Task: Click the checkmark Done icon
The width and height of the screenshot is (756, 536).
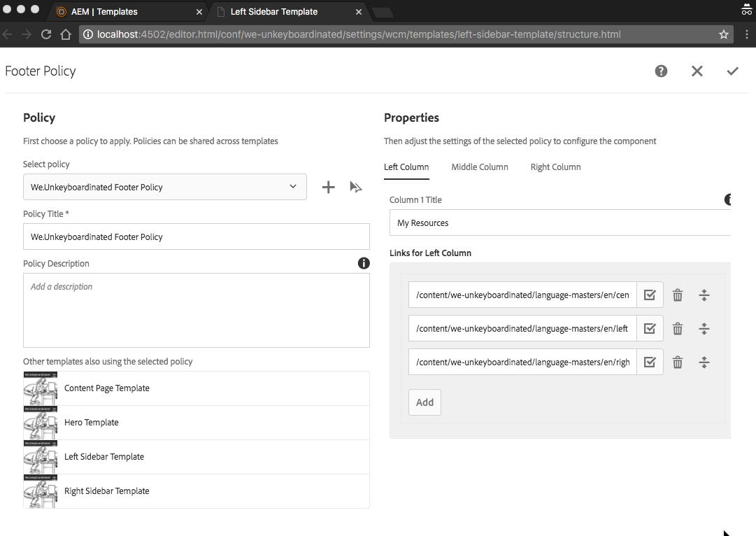Action: click(732, 71)
